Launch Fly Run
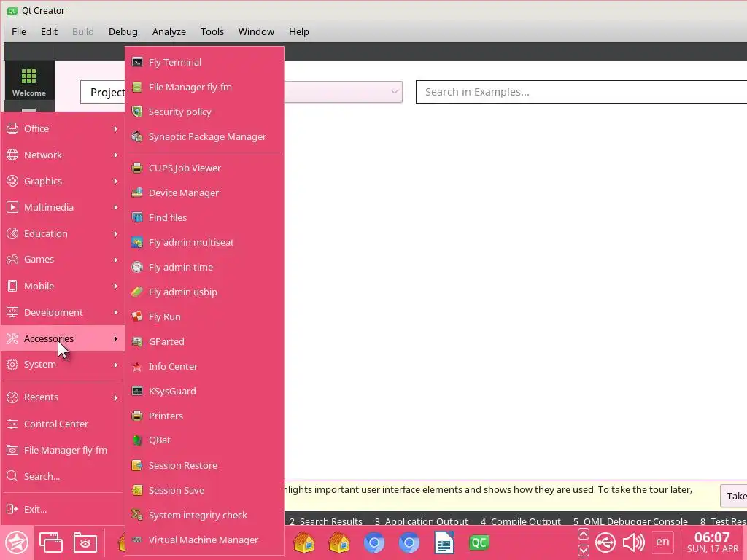The height and width of the screenshot is (560, 747). [x=204, y=316]
